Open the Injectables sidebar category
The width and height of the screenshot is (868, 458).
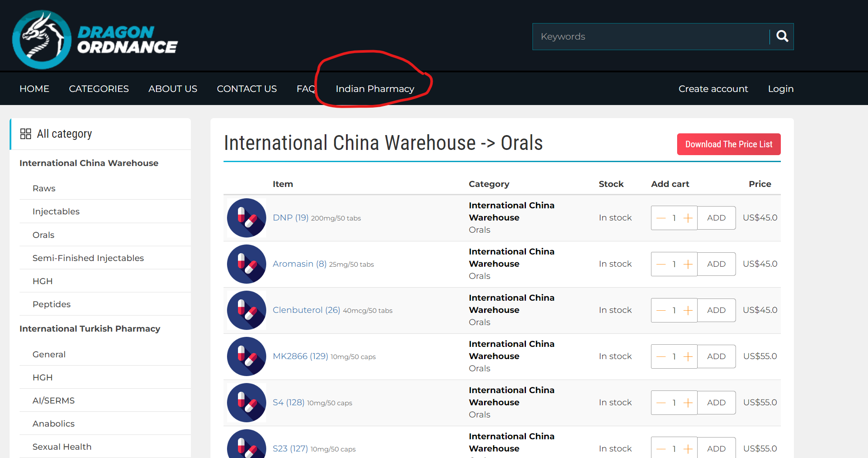pos(56,211)
